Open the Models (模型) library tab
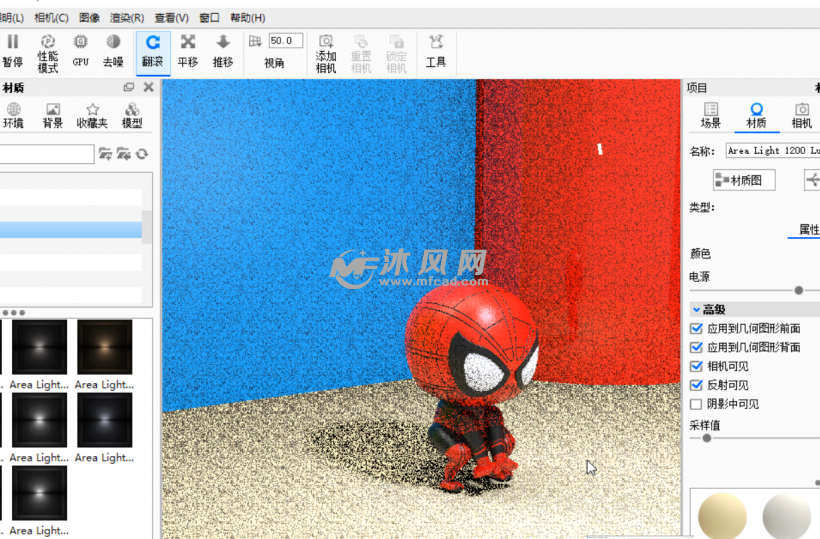820x539 pixels. (132, 115)
